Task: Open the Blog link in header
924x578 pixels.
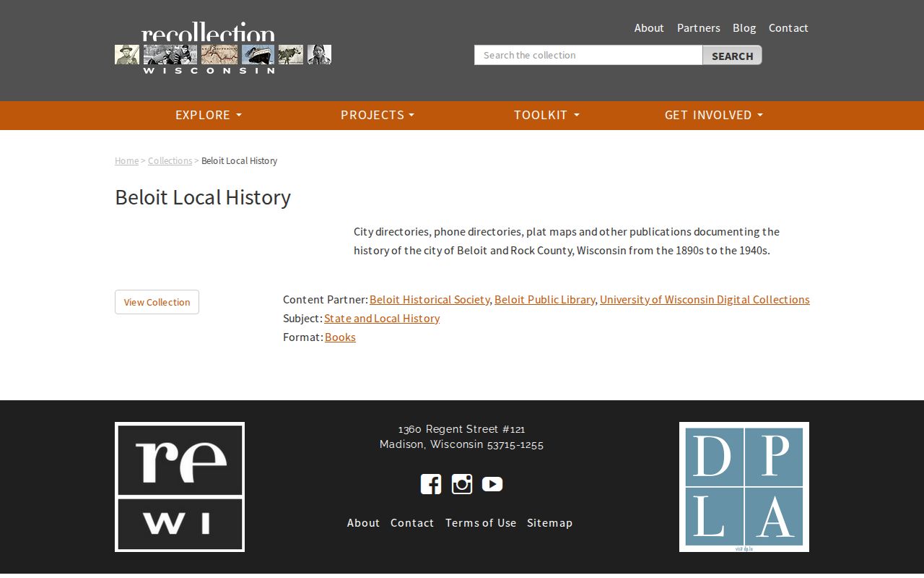Action: pos(744,27)
